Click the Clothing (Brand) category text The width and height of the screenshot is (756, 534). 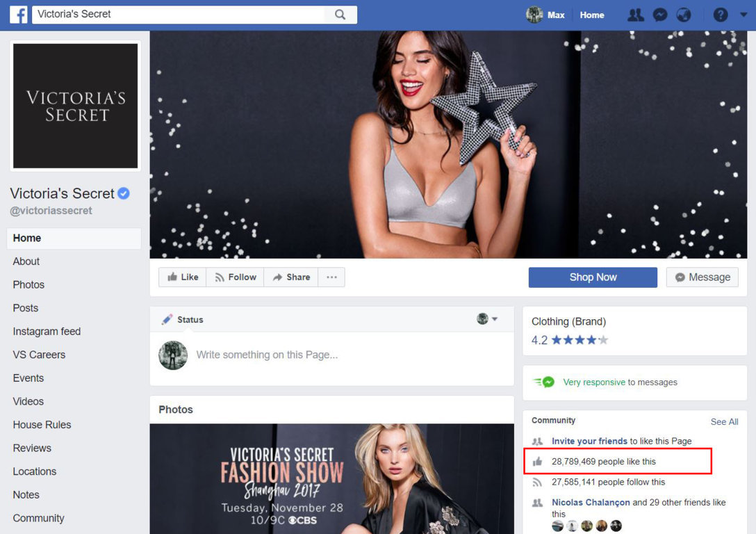click(568, 322)
